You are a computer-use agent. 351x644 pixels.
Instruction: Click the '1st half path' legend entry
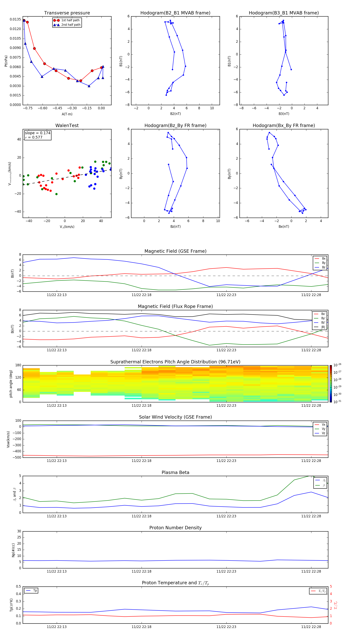[x=66, y=20]
